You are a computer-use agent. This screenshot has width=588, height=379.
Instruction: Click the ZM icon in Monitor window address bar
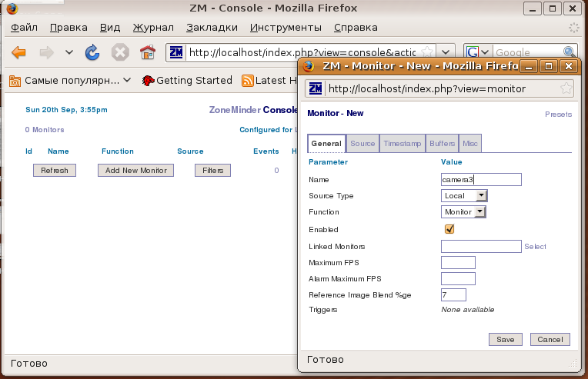[x=316, y=88]
